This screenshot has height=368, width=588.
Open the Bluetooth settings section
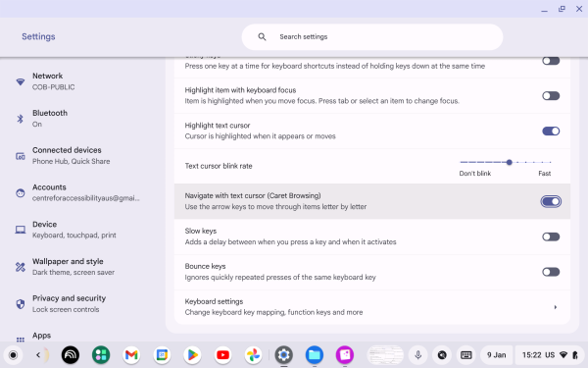point(82,119)
